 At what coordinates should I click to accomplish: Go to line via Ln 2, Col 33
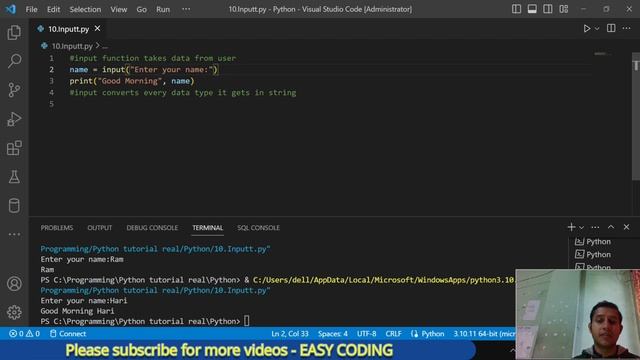pyautogui.click(x=290, y=333)
